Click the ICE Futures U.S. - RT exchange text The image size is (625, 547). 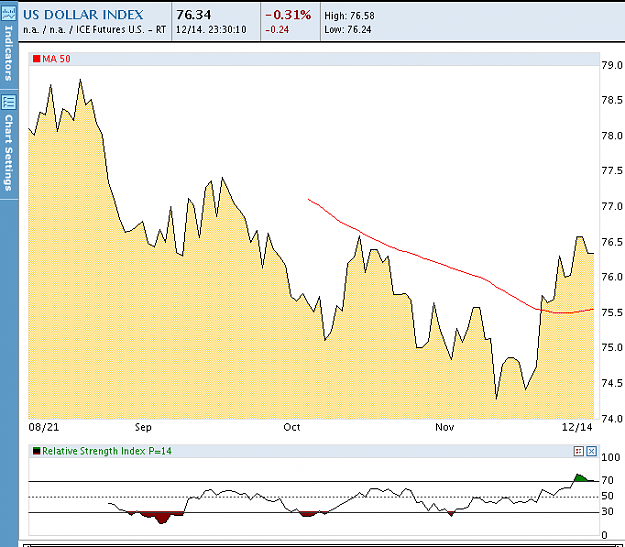click(x=121, y=30)
